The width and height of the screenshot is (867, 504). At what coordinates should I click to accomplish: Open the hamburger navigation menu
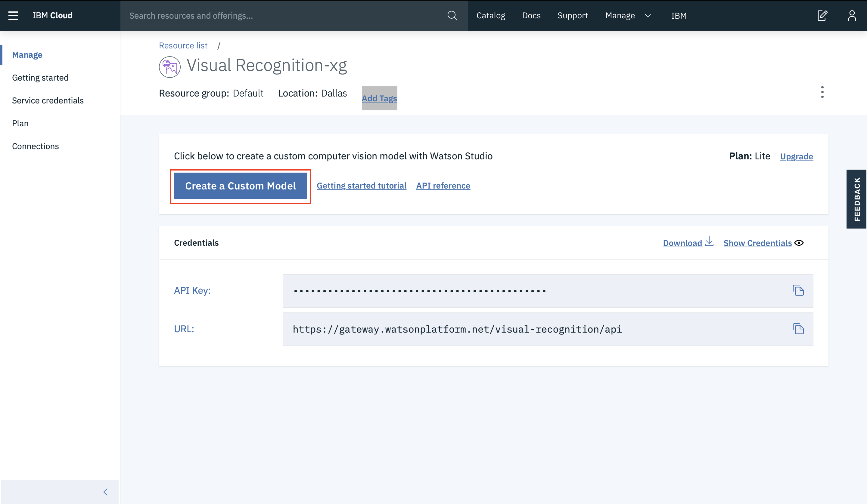13,15
